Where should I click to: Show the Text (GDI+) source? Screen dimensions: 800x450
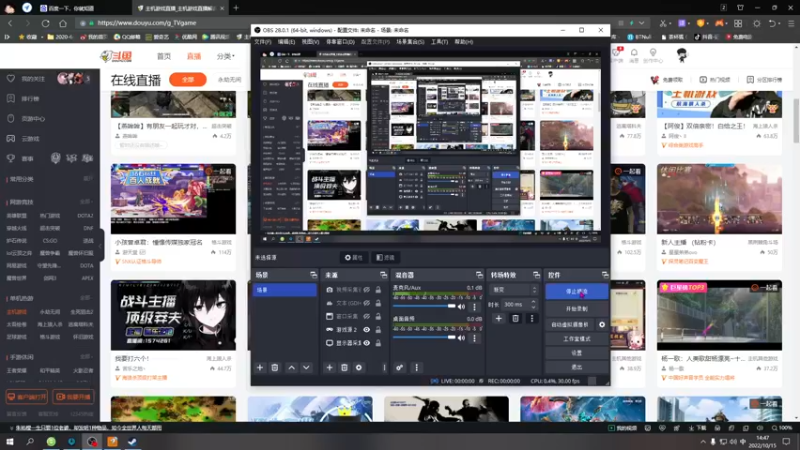[x=366, y=303]
